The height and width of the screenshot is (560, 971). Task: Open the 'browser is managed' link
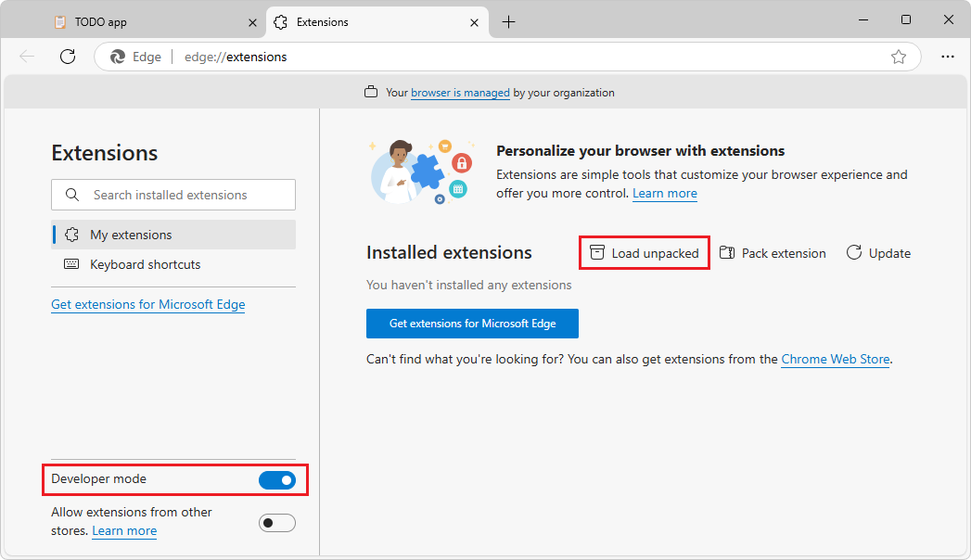click(x=460, y=93)
